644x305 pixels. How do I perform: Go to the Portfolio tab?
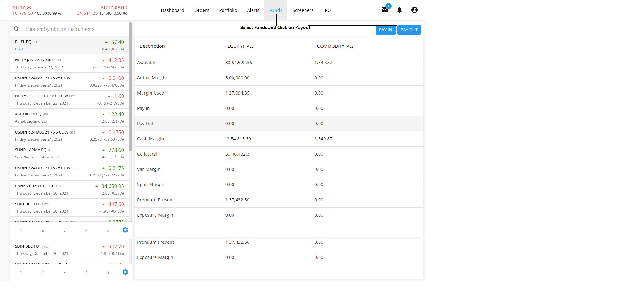228,10
